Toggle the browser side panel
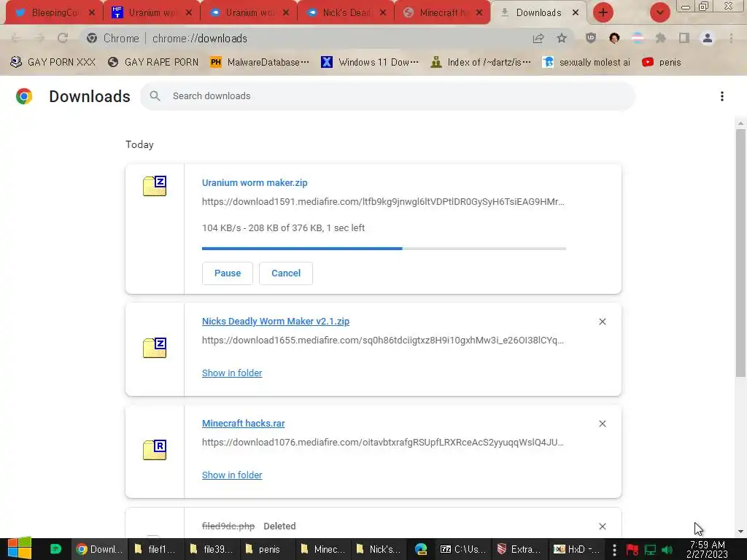747x560 pixels. 684,38
